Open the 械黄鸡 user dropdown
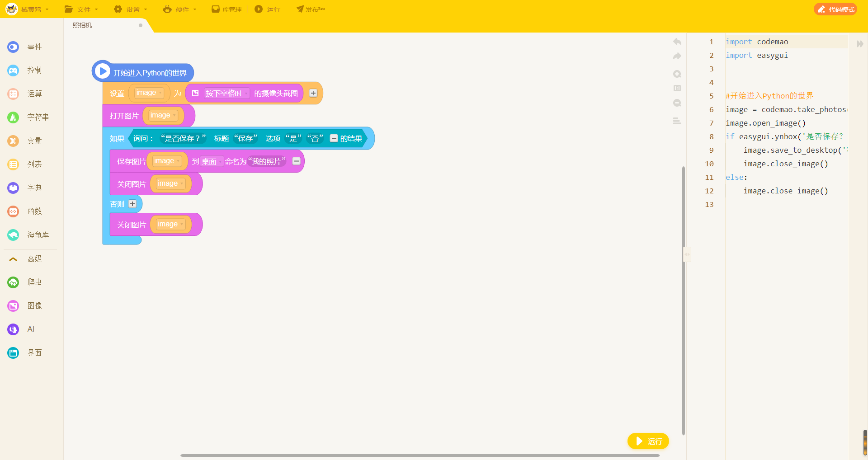The image size is (868, 460). 34,9
